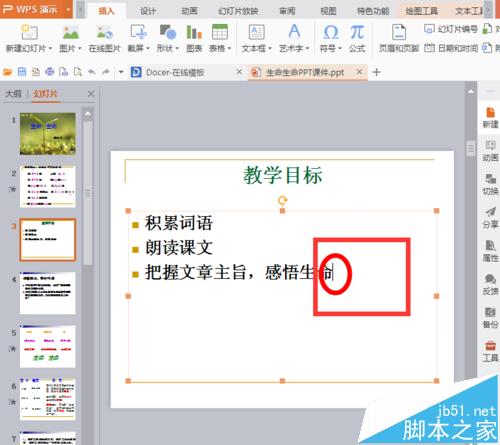Viewport: 500px width, 445px height.
Task: Switch to the 设计 ribbon tab
Action: point(148,11)
